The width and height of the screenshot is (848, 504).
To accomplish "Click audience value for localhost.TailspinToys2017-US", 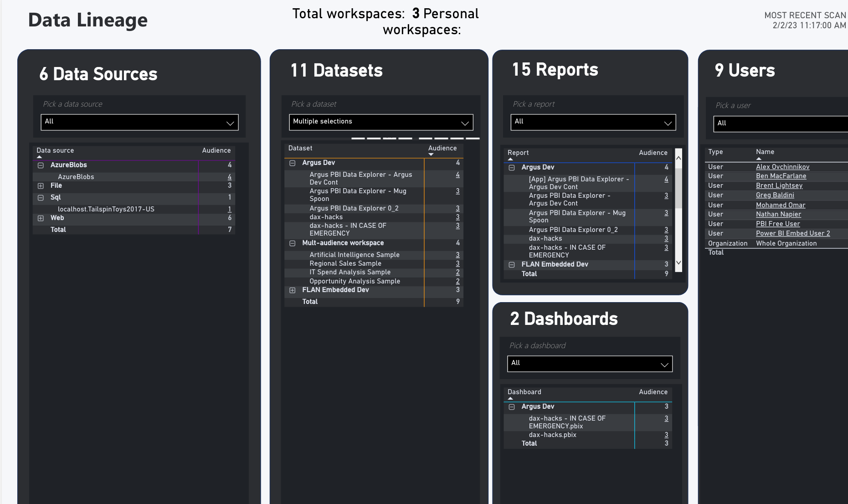I will click(229, 209).
